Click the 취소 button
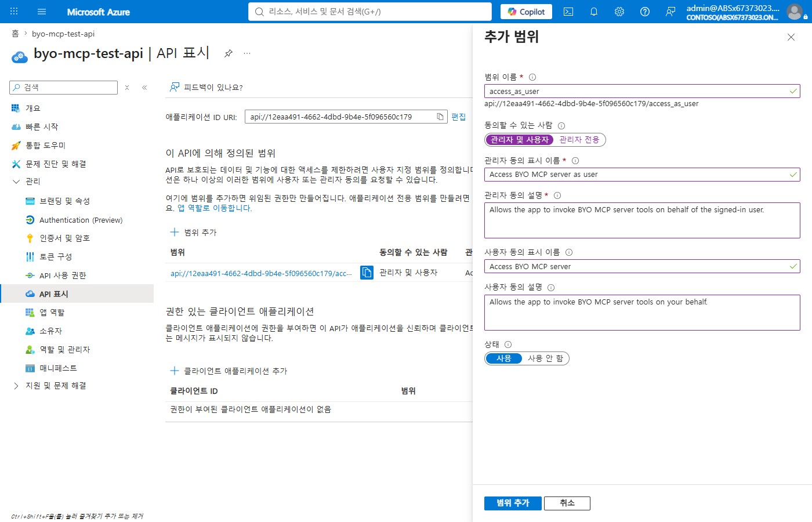The height and width of the screenshot is (522, 812). [567, 503]
